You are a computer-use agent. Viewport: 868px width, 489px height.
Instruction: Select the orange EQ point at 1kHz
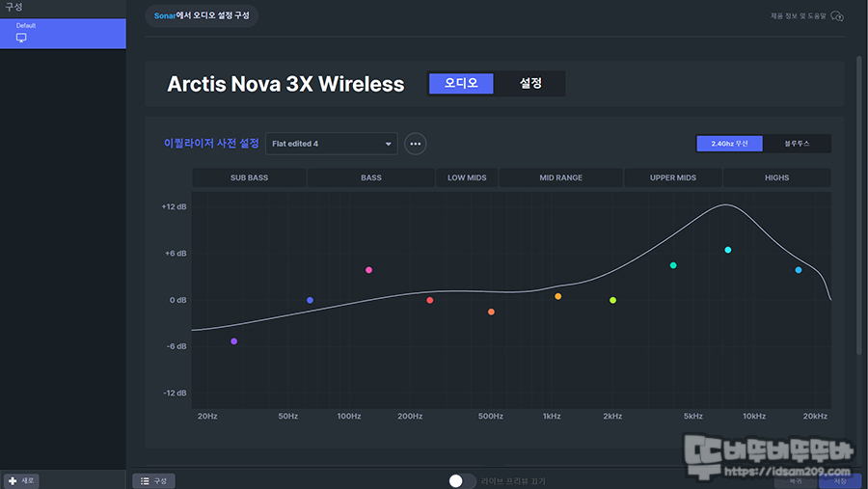coord(558,296)
